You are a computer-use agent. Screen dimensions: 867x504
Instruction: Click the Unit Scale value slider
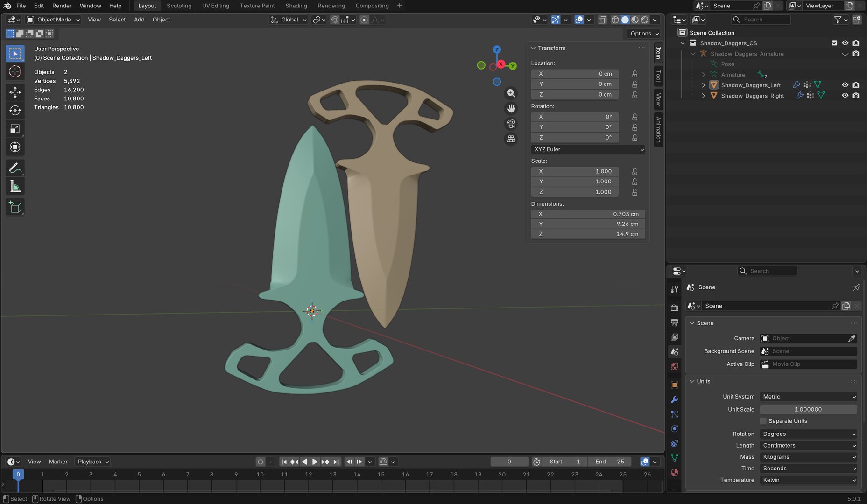[808, 409]
